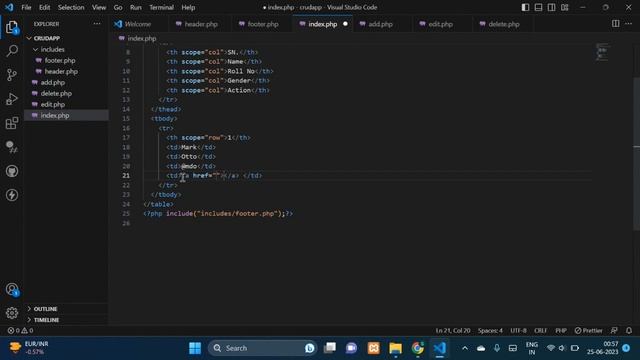640x360 pixels.
Task: Switch to the delete.php tab
Action: pos(504,24)
